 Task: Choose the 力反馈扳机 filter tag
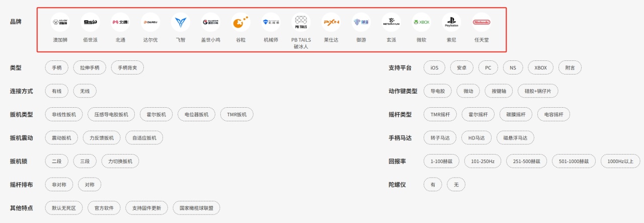pyautogui.click(x=102, y=138)
